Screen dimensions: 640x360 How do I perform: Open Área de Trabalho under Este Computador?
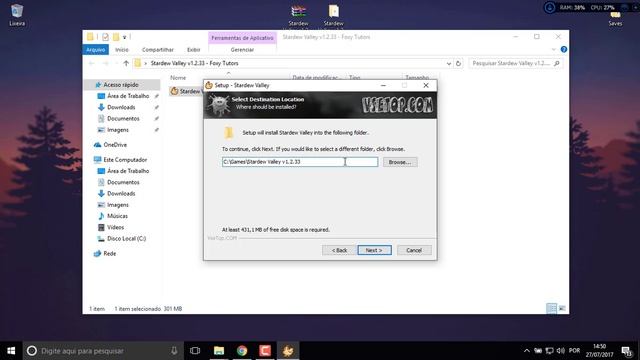pos(128,171)
